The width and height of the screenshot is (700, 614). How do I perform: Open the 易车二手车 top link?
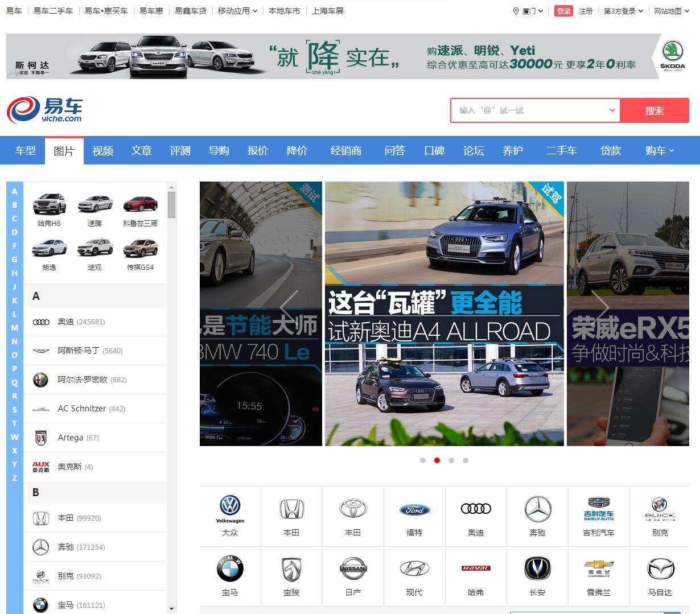[53, 11]
